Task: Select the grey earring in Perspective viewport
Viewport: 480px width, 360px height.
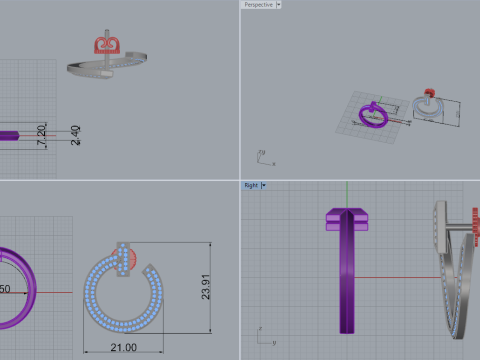Action: [x=428, y=106]
